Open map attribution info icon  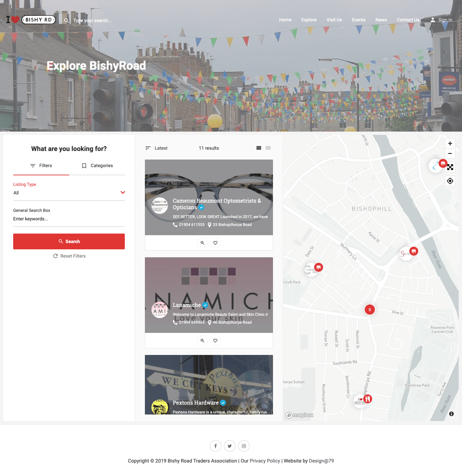tap(451, 414)
